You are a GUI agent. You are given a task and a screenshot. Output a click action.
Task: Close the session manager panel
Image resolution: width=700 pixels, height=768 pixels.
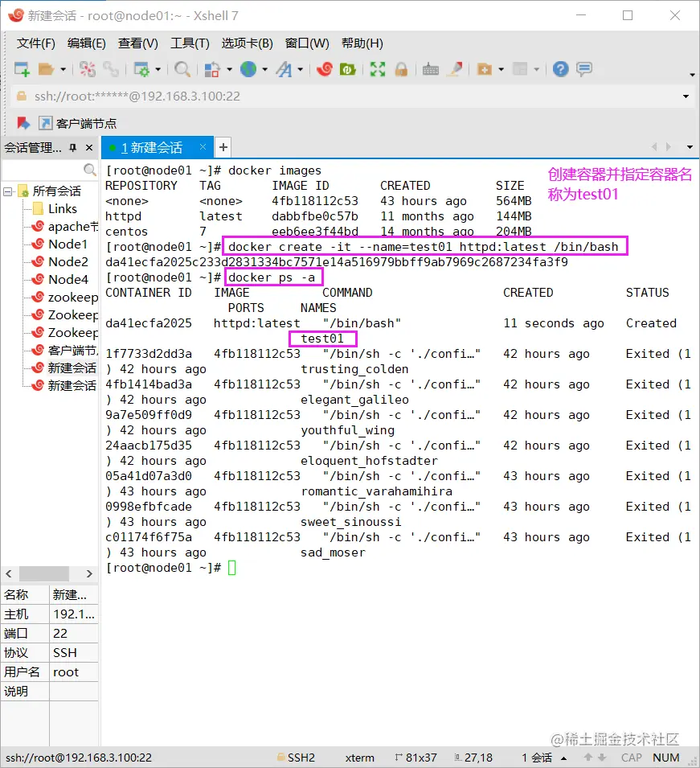click(x=89, y=147)
